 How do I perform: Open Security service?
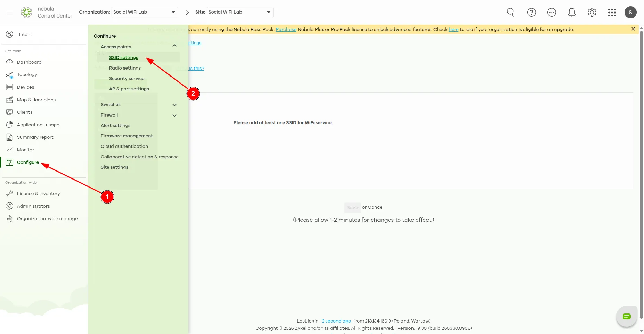tap(127, 78)
